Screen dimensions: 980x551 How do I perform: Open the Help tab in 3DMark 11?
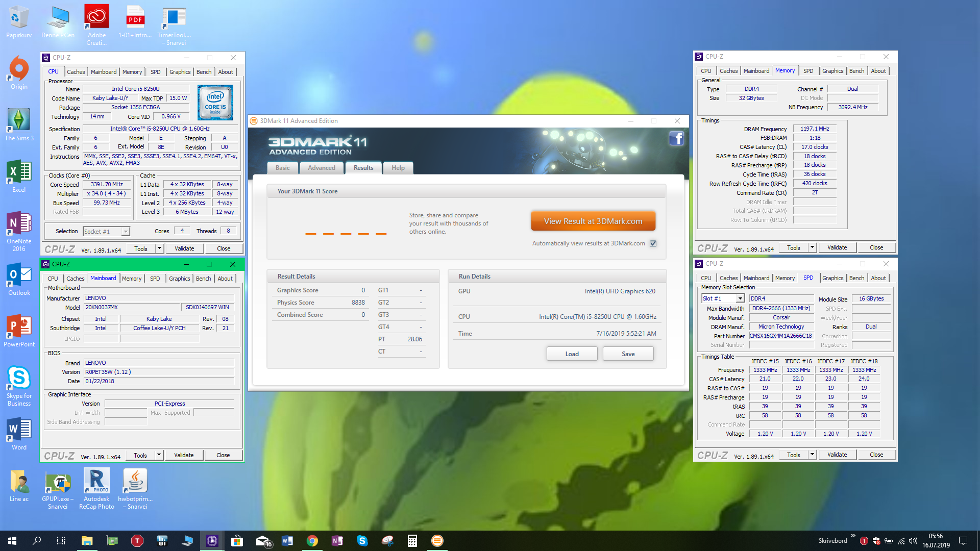(x=398, y=168)
